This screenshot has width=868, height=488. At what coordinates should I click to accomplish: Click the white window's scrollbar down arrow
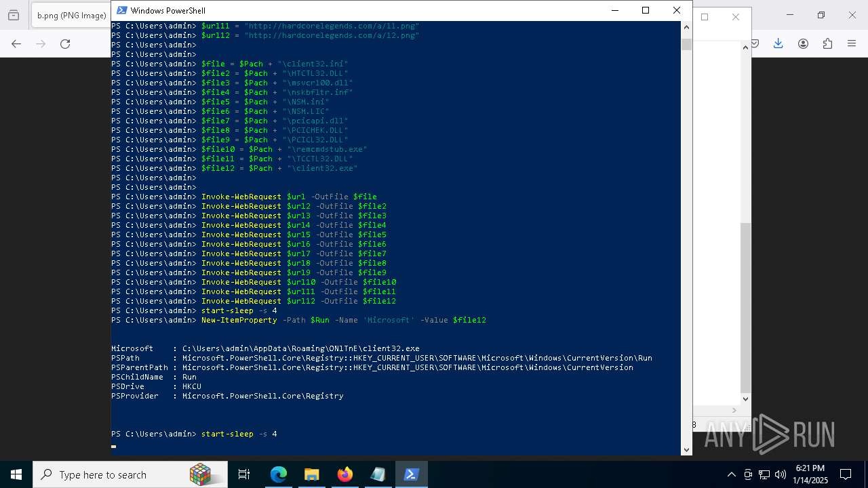tap(746, 399)
